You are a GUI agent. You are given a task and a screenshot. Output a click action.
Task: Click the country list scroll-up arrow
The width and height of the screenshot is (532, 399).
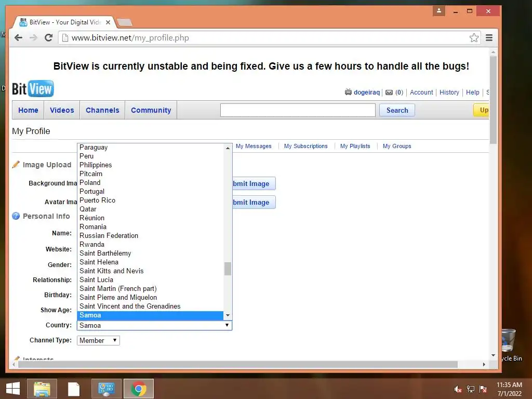228,148
